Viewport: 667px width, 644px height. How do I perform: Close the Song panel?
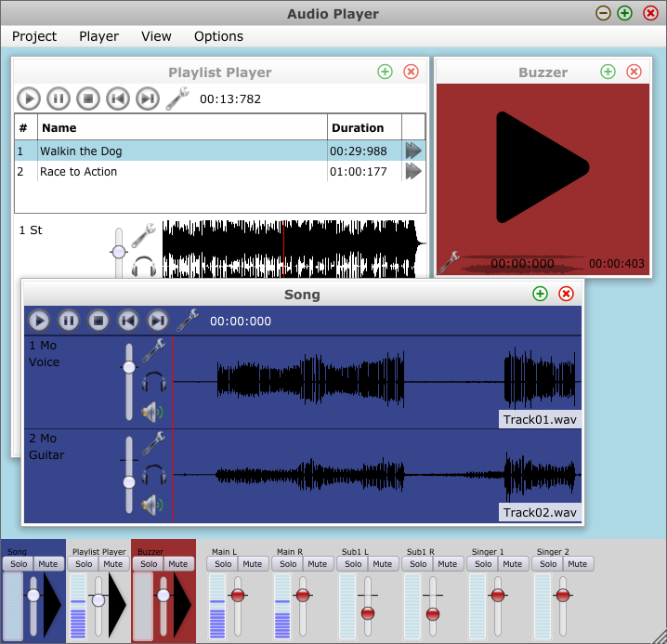[566, 294]
